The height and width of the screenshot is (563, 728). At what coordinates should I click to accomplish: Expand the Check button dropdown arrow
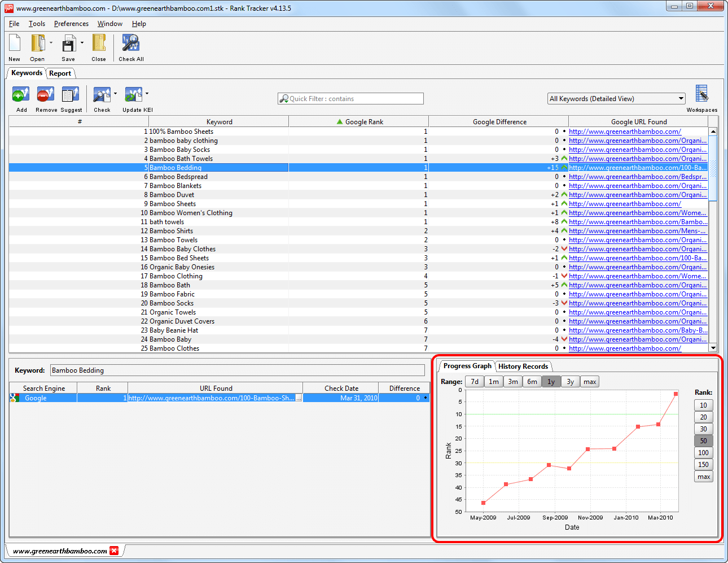[115, 94]
